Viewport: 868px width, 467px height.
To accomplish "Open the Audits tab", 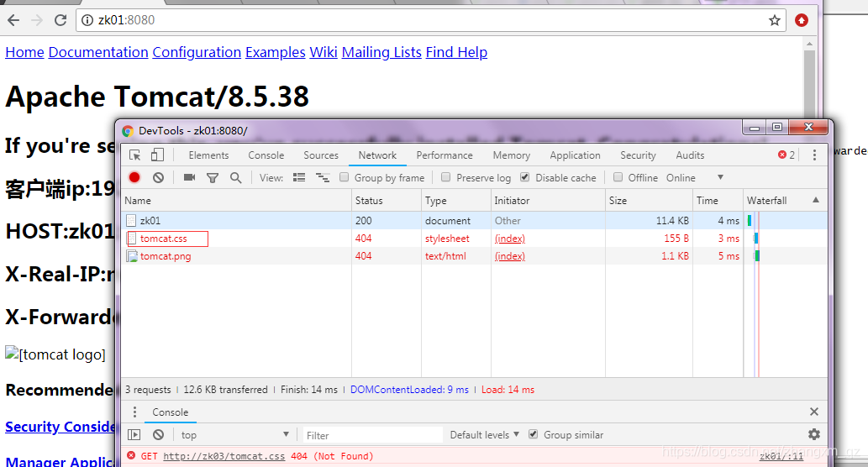I will [690, 155].
